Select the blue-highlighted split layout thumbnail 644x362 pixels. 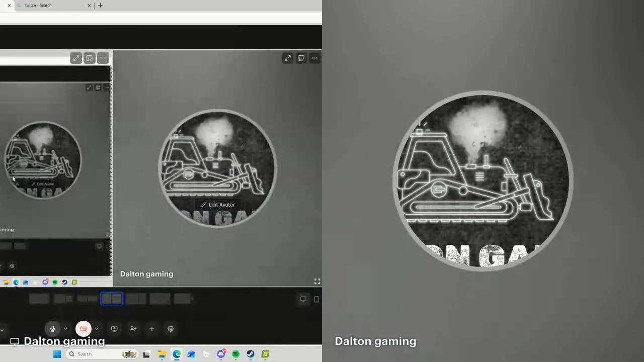112,299
